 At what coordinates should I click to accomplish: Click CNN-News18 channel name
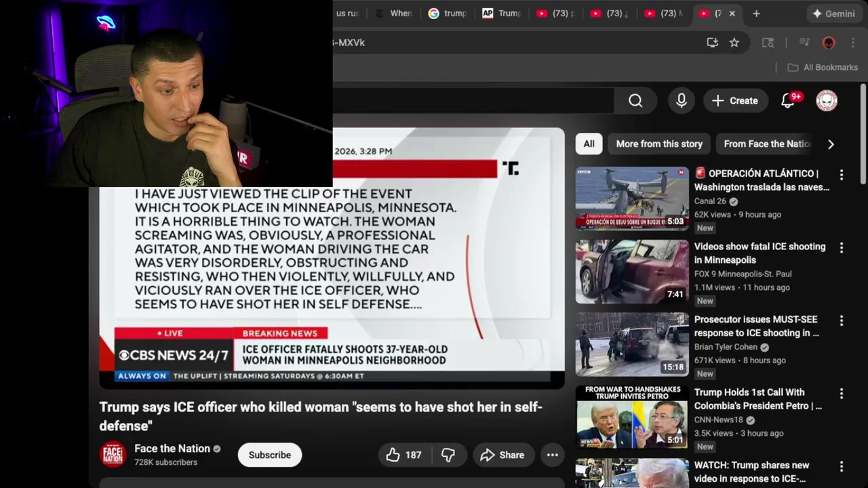718,420
